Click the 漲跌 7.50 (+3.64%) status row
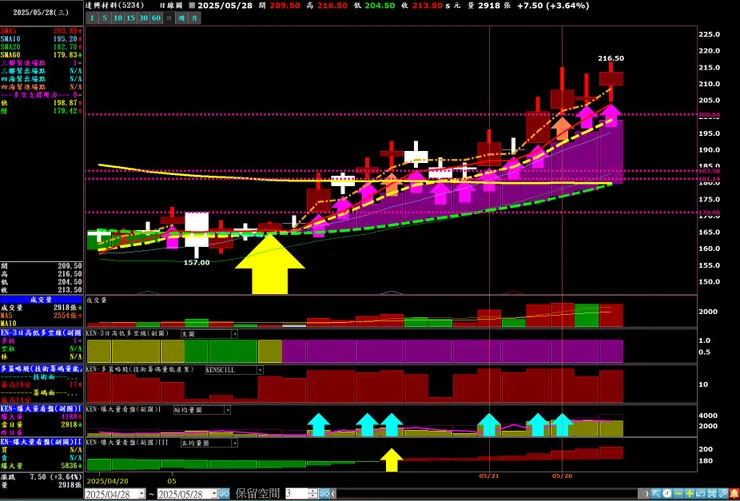The width and height of the screenshot is (740, 501). point(42,477)
